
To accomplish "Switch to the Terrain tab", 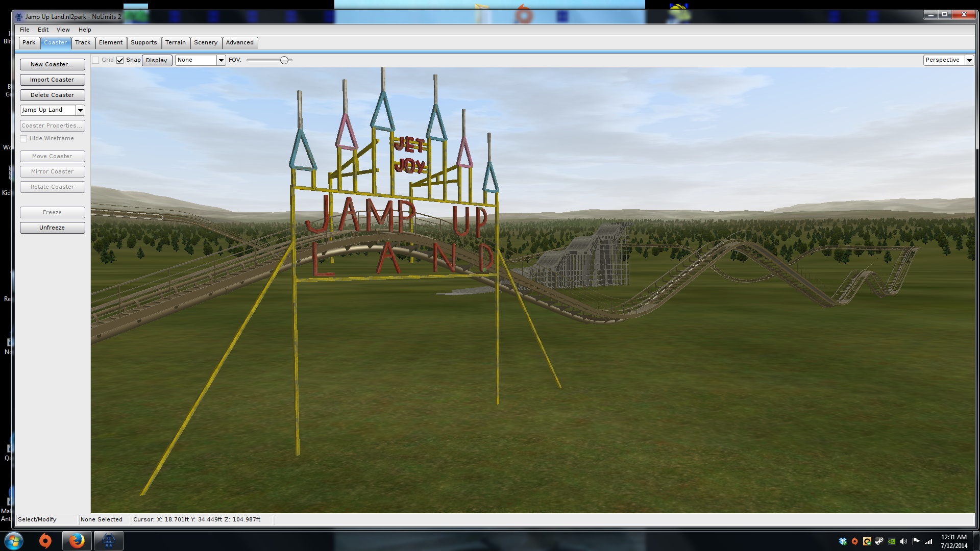I will click(175, 43).
